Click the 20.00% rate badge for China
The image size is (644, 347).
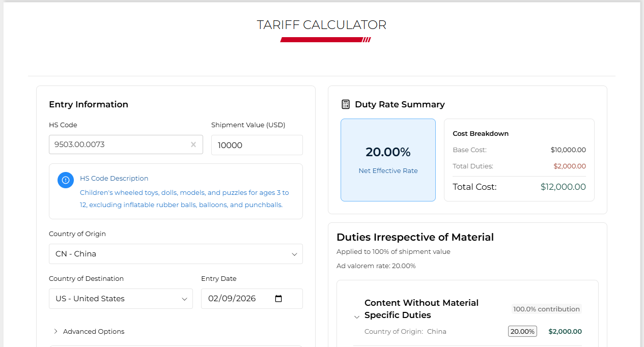(522, 331)
